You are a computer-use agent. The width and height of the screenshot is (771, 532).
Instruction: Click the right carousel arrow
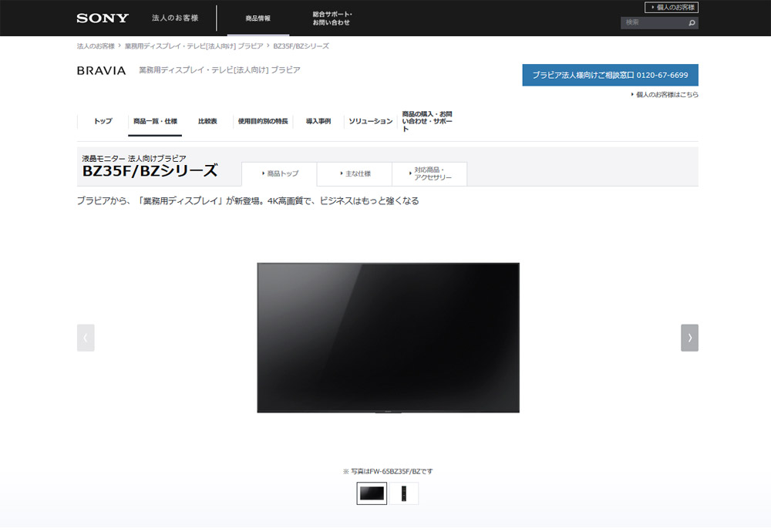click(x=689, y=337)
